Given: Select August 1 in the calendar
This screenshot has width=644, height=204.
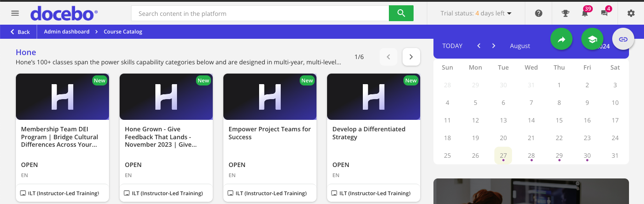Looking at the screenshot, I should tap(559, 85).
